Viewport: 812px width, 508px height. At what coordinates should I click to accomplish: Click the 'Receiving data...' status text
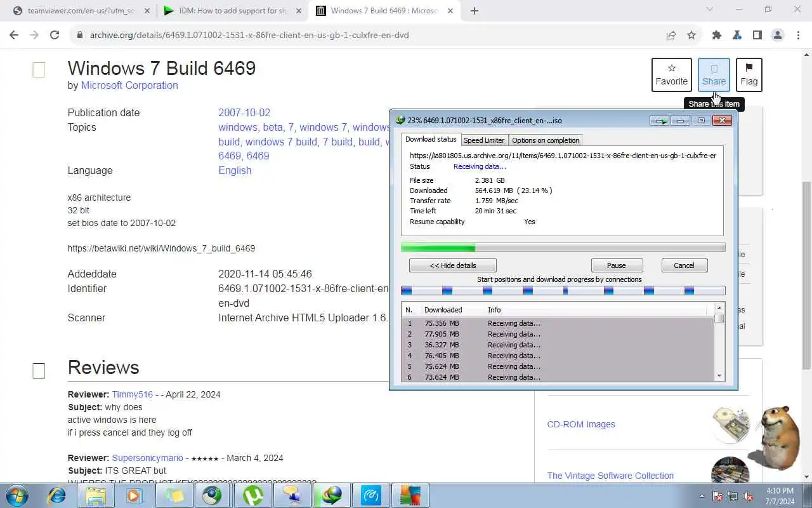click(480, 166)
